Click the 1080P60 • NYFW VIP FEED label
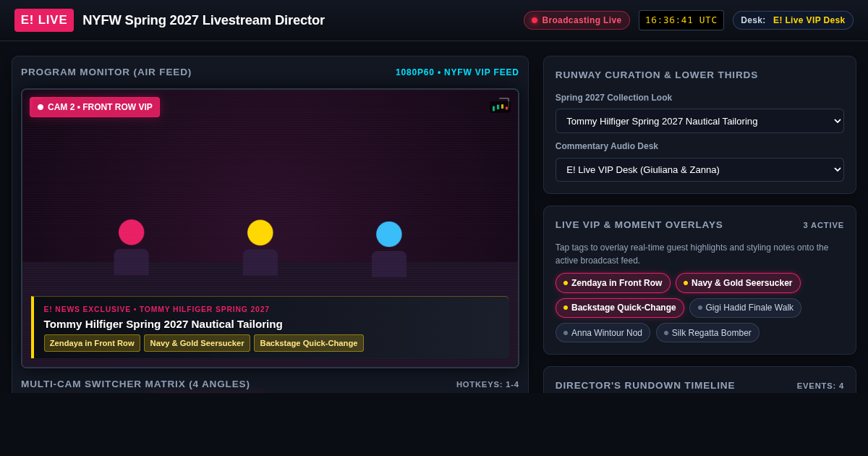Image resolution: width=868 pixels, height=456 pixels. coord(457,72)
